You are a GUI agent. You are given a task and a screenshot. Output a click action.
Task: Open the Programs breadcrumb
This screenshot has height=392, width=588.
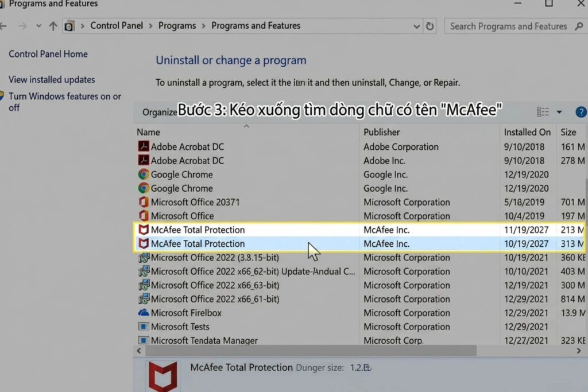pos(177,25)
